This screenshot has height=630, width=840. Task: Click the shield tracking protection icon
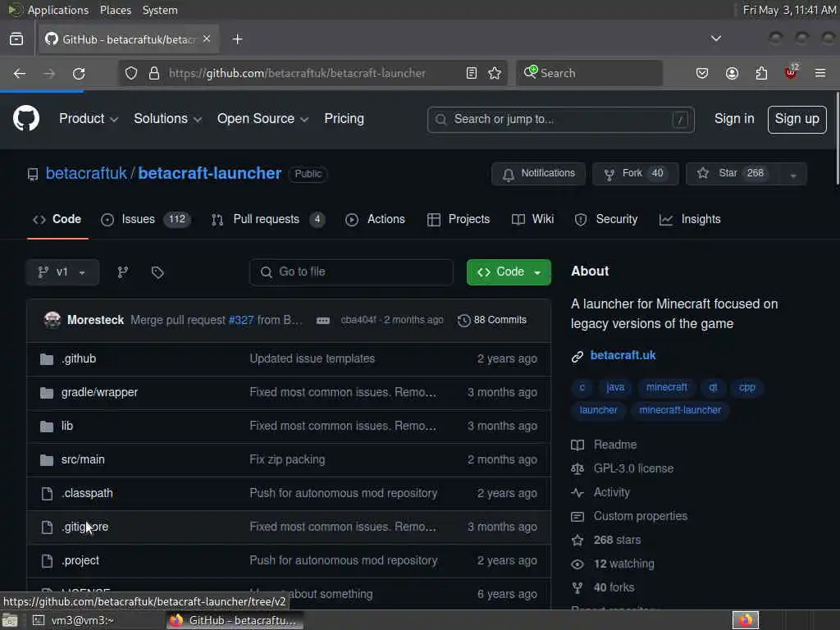(x=131, y=73)
